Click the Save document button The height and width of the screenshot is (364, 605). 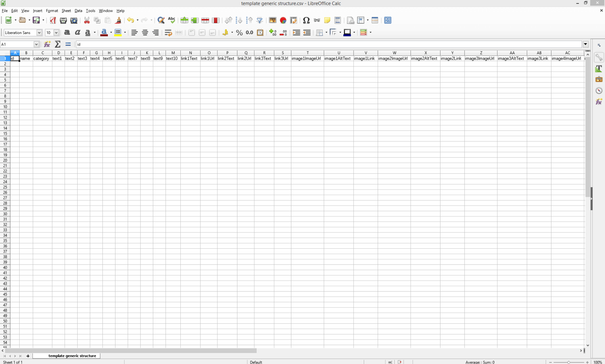click(36, 20)
